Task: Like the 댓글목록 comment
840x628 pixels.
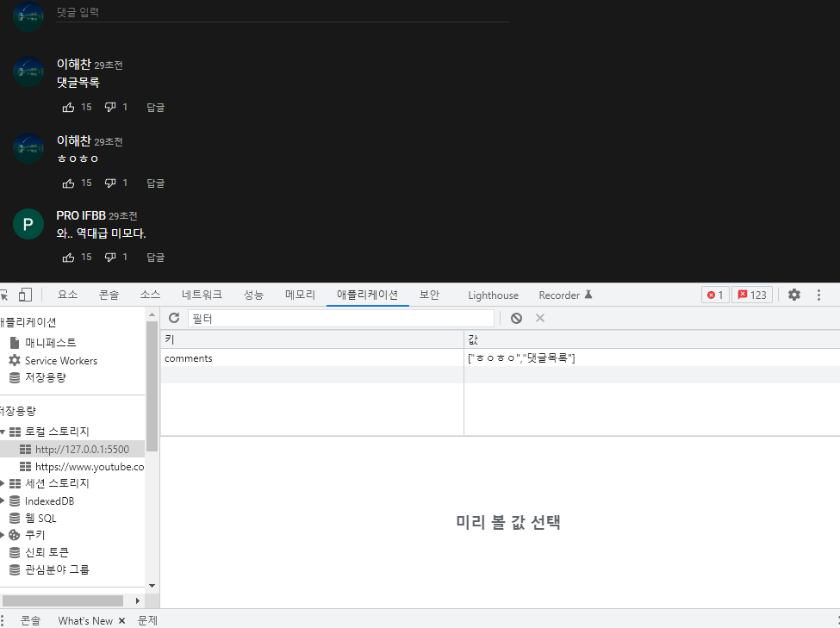Action: pyautogui.click(x=68, y=107)
